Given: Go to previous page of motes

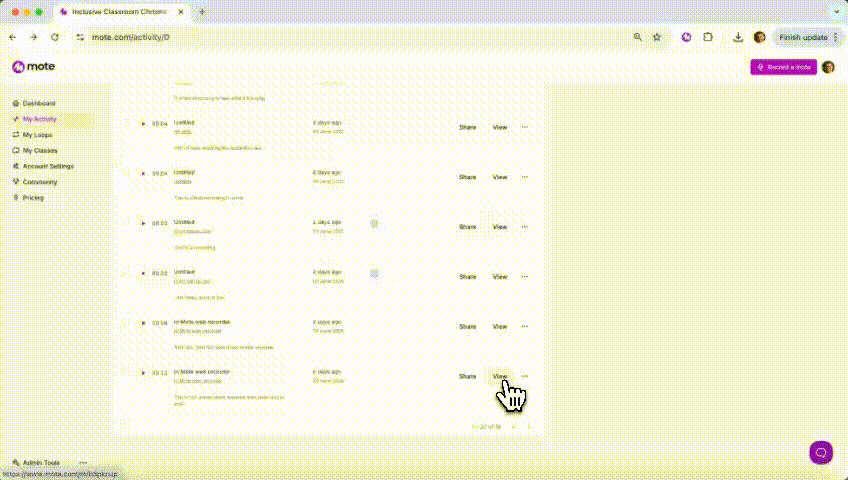Looking at the screenshot, I should point(514,426).
